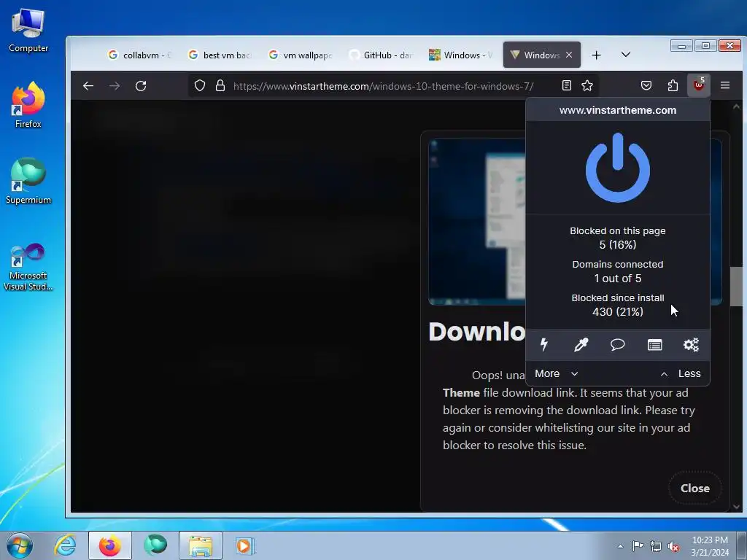
Task: Expand the More section in uBlock popup
Action: click(556, 374)
